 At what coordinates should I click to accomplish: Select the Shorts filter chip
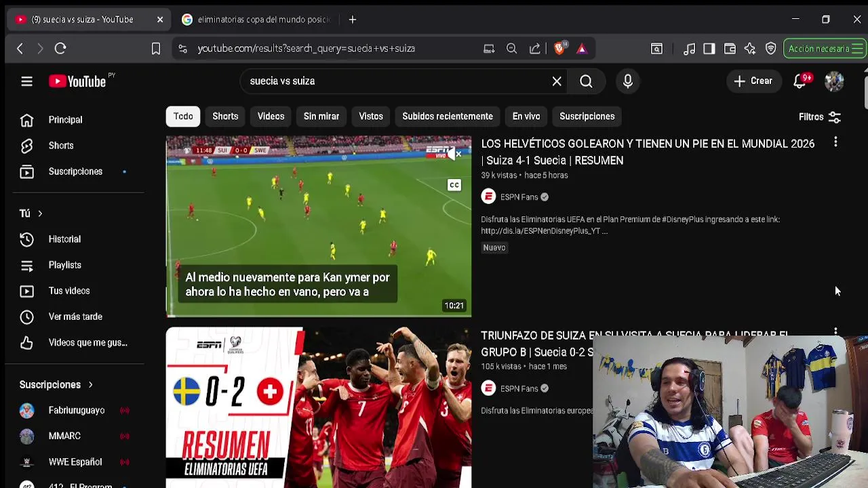tap(225, 117)
